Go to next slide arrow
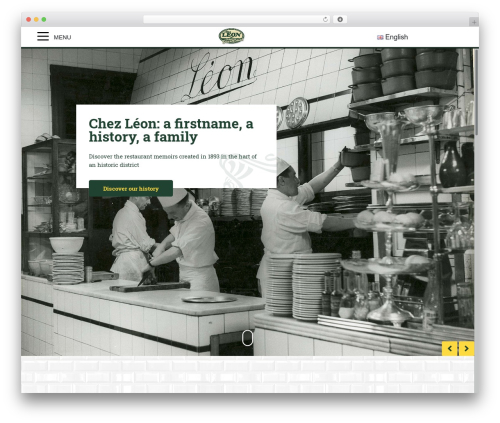Image resolution: width=500 pixels, height=423 pixels. (466, 349)
